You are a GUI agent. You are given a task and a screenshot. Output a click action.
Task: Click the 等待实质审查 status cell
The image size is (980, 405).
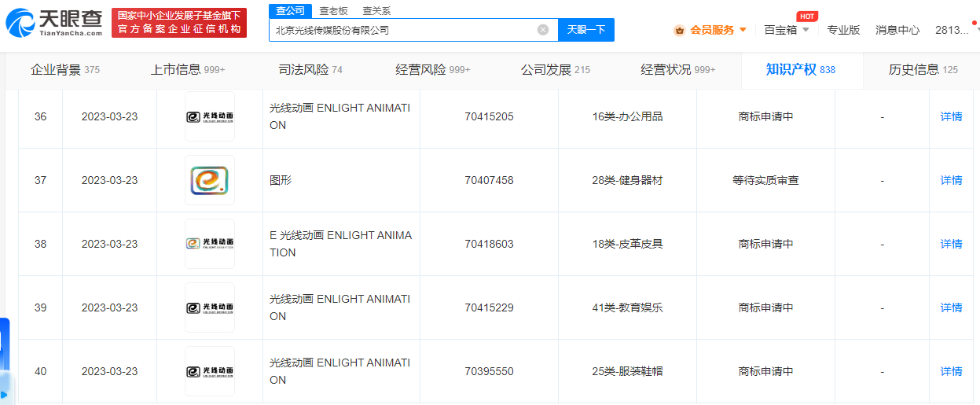pyautogui.click(x=765, y=180)
